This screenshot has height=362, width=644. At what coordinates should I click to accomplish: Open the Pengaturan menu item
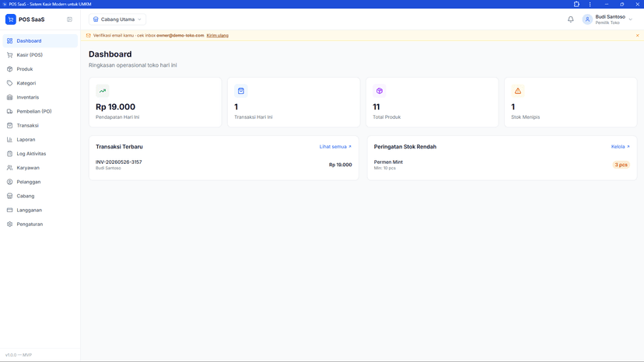point(40,224)
